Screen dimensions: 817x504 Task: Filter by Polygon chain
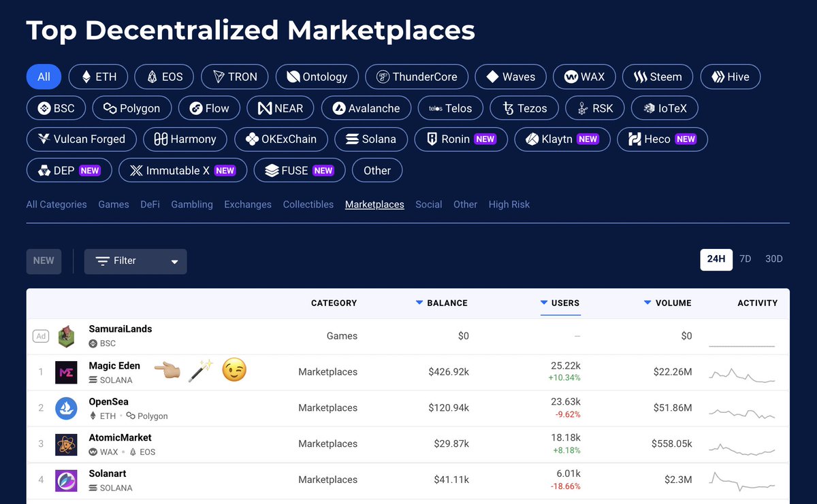(x=131, y=108)
